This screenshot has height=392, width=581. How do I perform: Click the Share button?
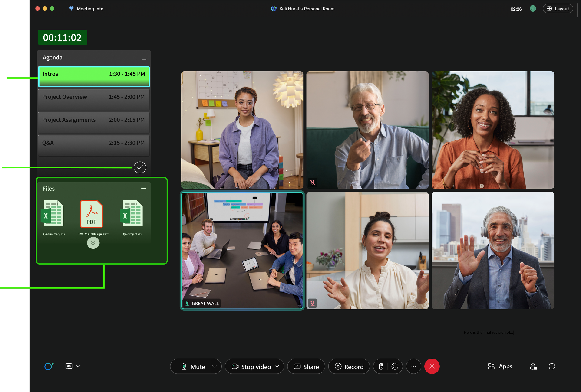[306, 366]
